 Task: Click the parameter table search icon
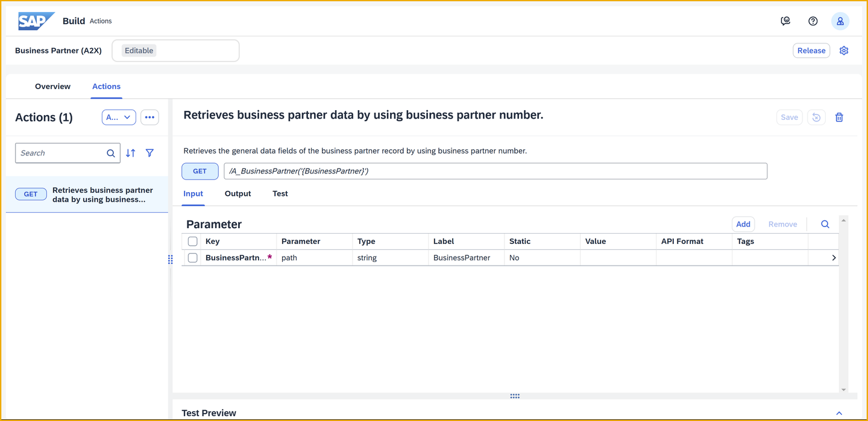click(x=825, y=224)
